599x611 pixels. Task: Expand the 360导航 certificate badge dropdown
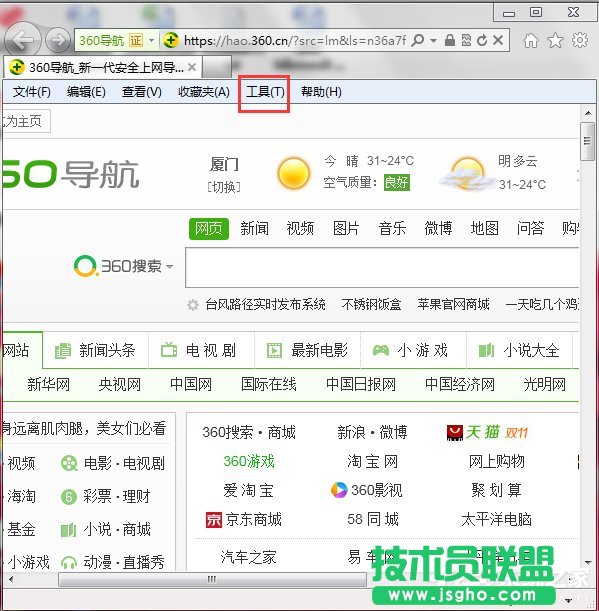152,40
